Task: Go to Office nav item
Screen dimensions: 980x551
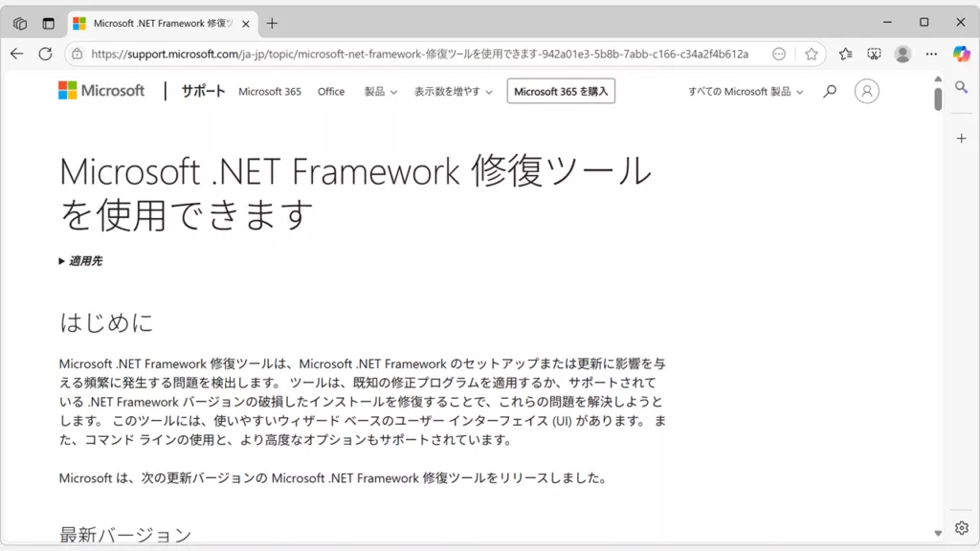Action: (330, 91)
